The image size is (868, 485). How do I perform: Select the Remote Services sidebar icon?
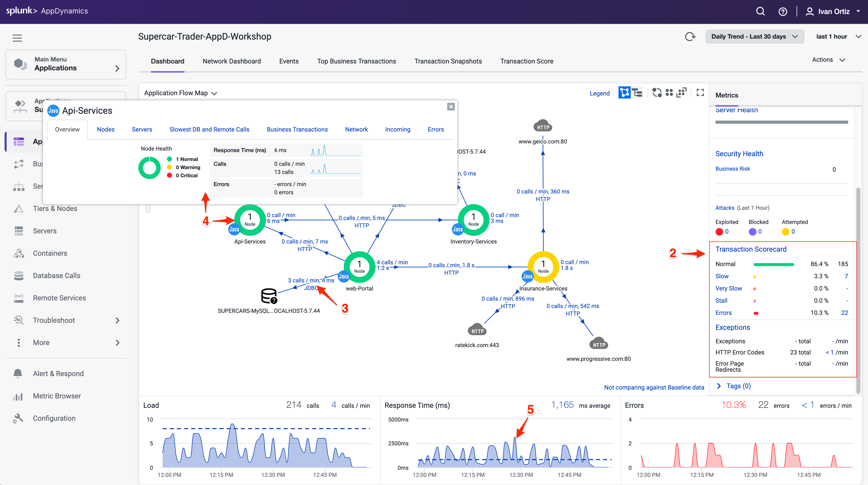click(19, 298)
